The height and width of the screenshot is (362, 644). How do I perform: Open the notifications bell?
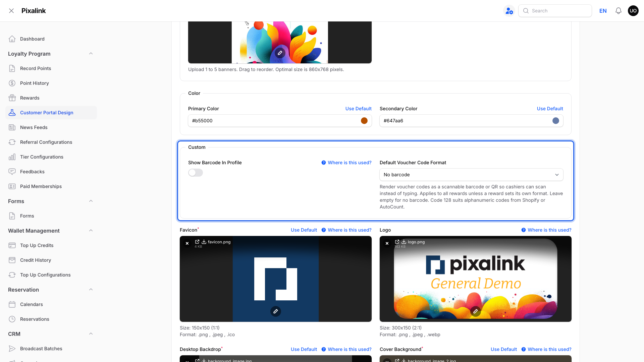(618, 11)
